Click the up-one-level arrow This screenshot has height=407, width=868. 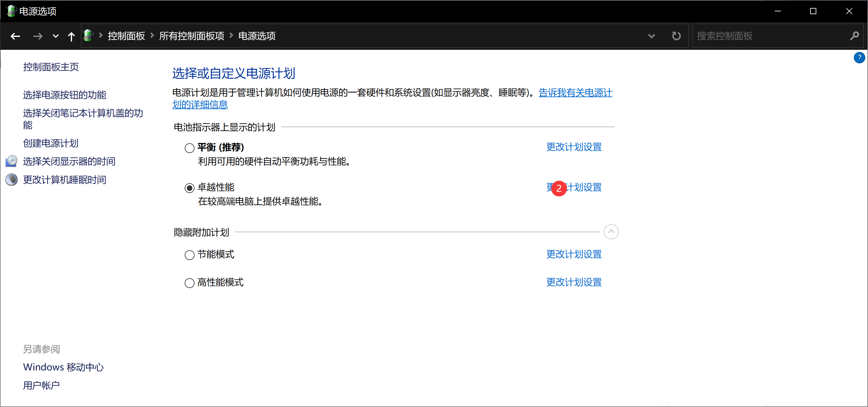(x=71, y=36)
